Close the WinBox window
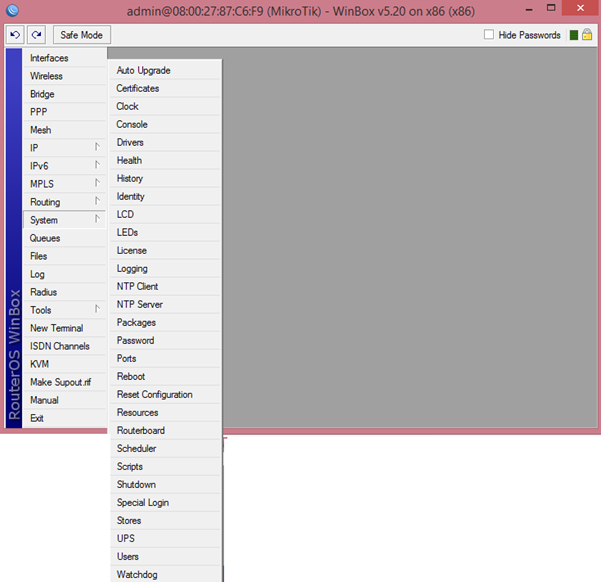This screenshot has height=582, width=601. coord(580,8)
